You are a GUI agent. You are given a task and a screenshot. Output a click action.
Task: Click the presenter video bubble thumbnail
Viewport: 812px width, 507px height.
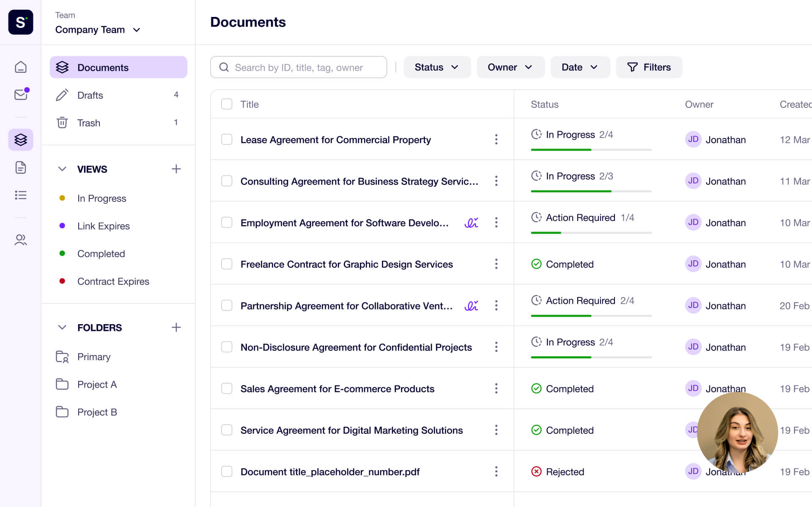737,433
